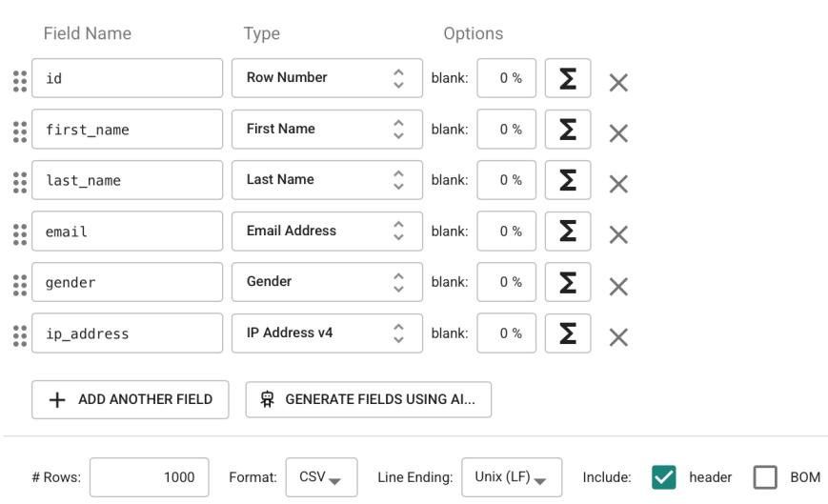Image resolution: width=828 pixels, height=504 pixels.
Task: Open the Format CSV dropdown
Action: tap(327, 477)
